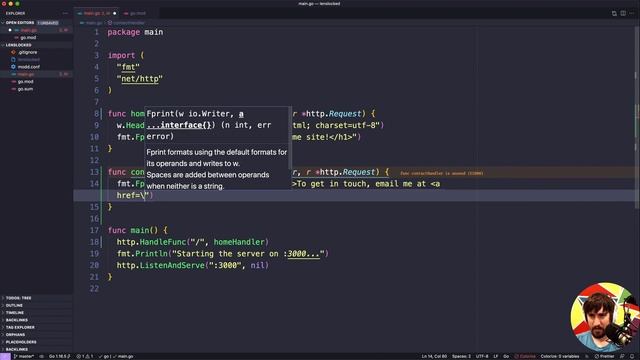Click the Go version status bar item

click(60, 356)
